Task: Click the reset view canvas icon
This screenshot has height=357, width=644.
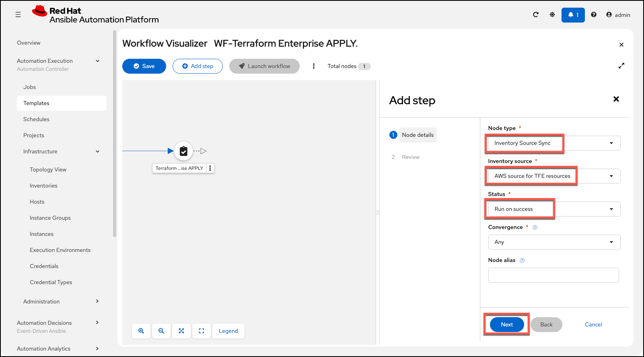Action: (202, 331)
